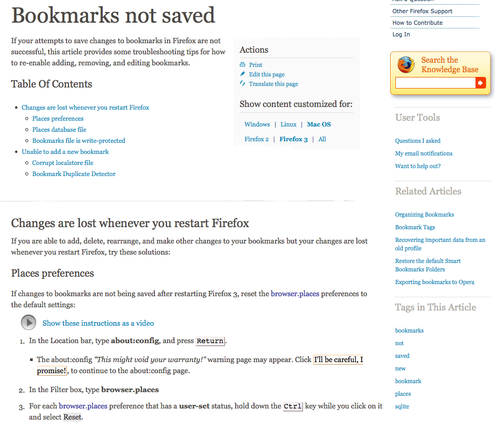This screenshot has width=495, height=448.
Task: Open Show these instructions as a video
Action: (x=98, y=323)
